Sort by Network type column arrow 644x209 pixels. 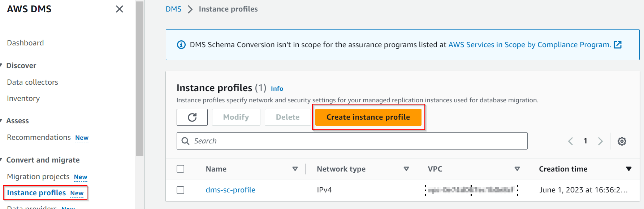tap(406, 169)
